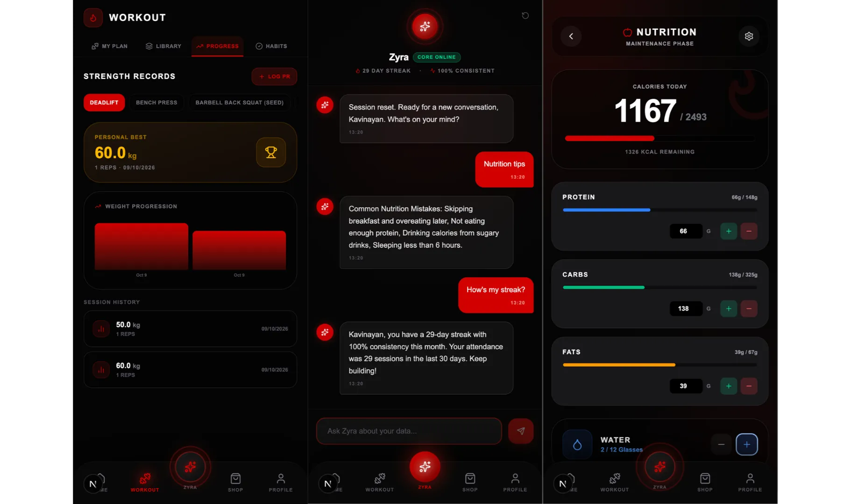
Task: Click the Zyra icon beside the 29-day streak reply
Action: (x=325, y=332)
